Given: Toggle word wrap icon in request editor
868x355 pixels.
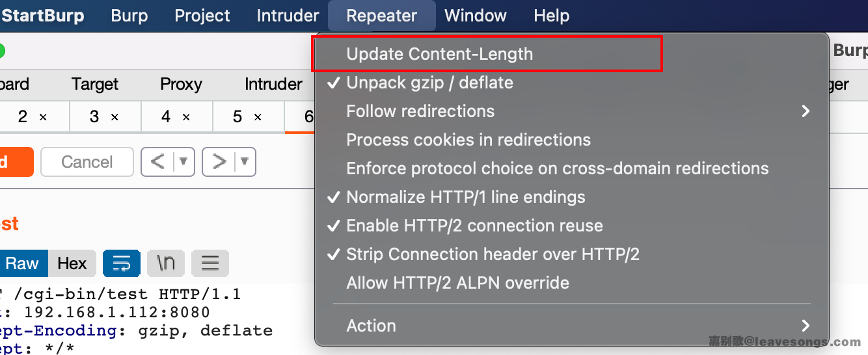Looking at the screenshot, I should (122, 263).
